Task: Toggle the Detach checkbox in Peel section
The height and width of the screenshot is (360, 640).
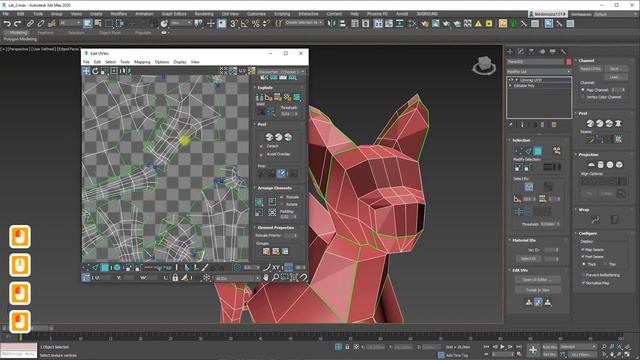Action: click(261, 146)
